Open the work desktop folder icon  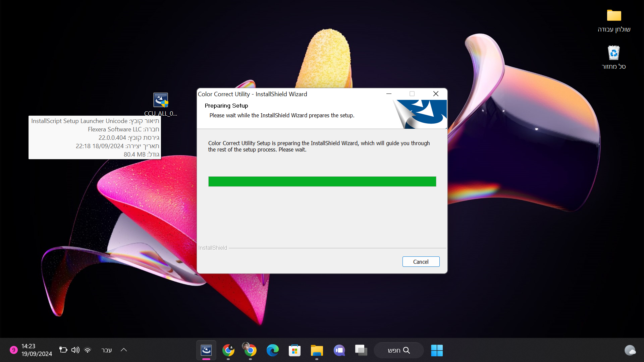point(614,16)
